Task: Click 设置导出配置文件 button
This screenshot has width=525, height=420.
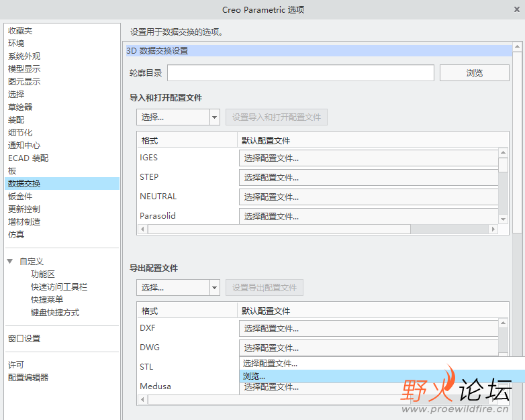Action: 265,287
